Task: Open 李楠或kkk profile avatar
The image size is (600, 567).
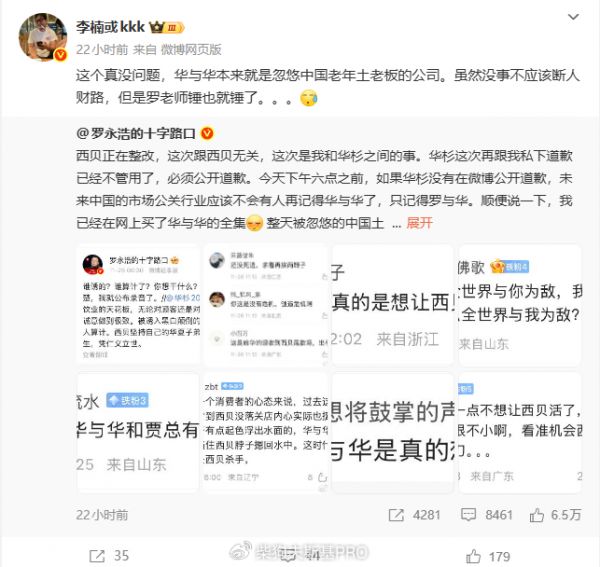Action: point(43,37)
